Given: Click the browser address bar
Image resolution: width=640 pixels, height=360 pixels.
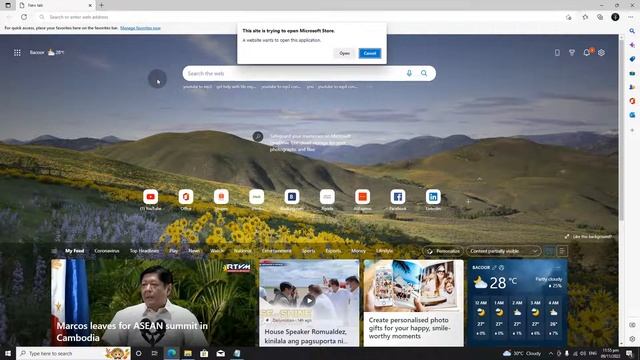Looking at the screenshot, I should pos(302,17).
